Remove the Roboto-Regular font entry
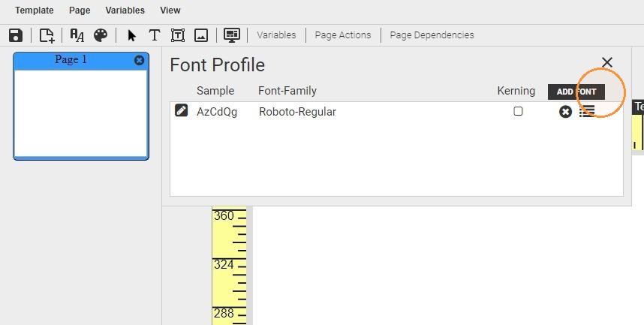The height and width of the screenshot is (325, 644). pos(565,111)
